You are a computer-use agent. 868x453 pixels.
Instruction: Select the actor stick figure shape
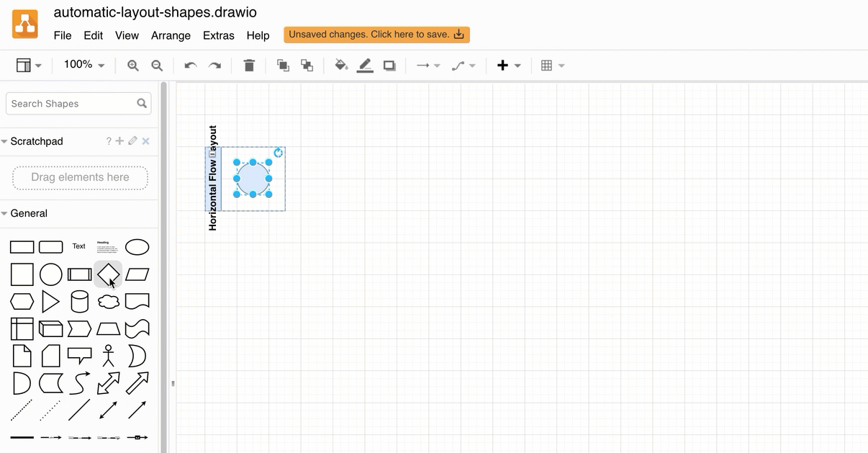108,355
